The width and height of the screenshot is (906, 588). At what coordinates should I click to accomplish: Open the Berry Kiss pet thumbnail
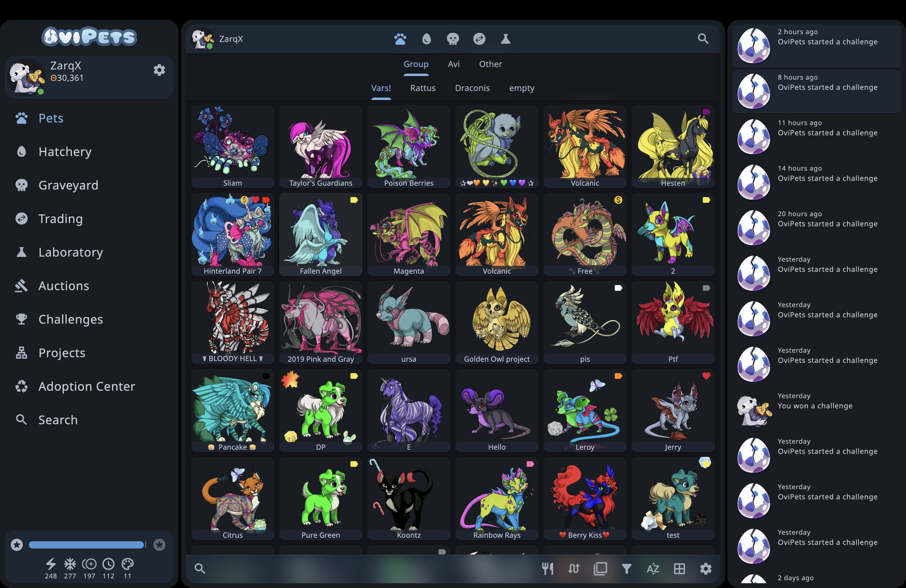[585, 498]
